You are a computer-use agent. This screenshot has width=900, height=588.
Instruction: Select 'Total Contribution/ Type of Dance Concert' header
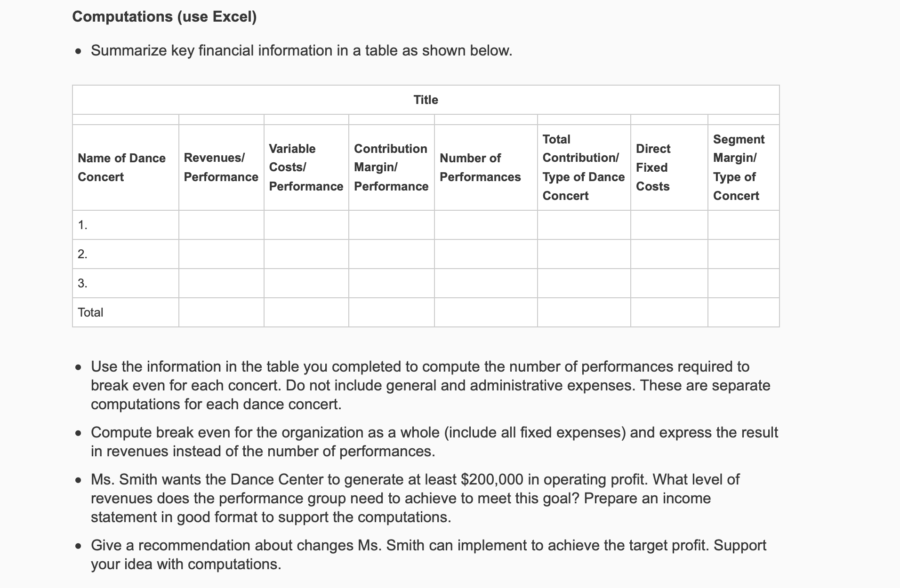(x=584, y=167)
